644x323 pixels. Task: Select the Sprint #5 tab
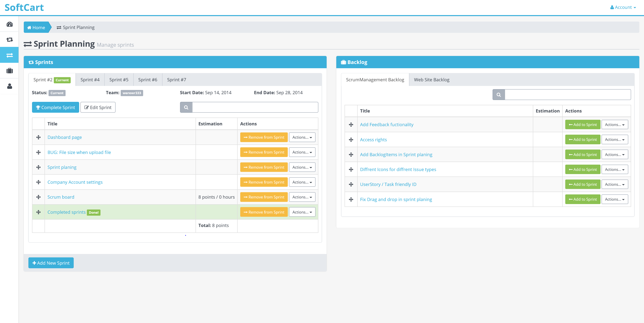point(119,79)
